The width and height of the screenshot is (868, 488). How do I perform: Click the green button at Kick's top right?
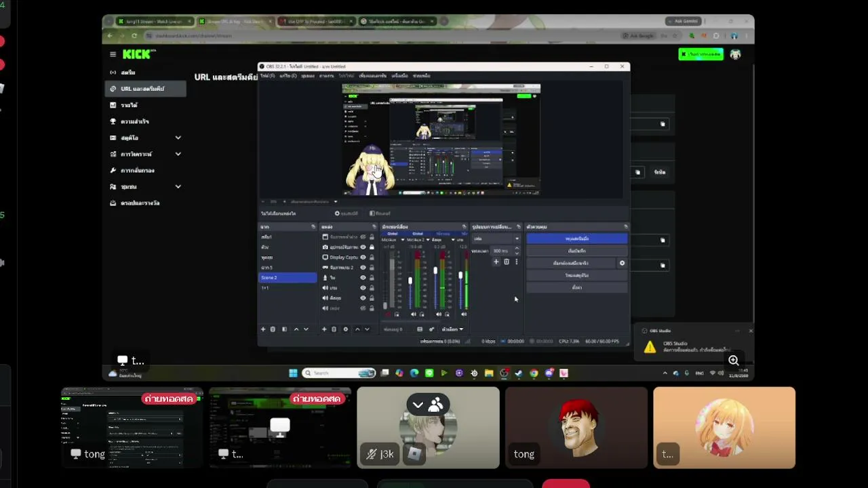coord(701,54)
